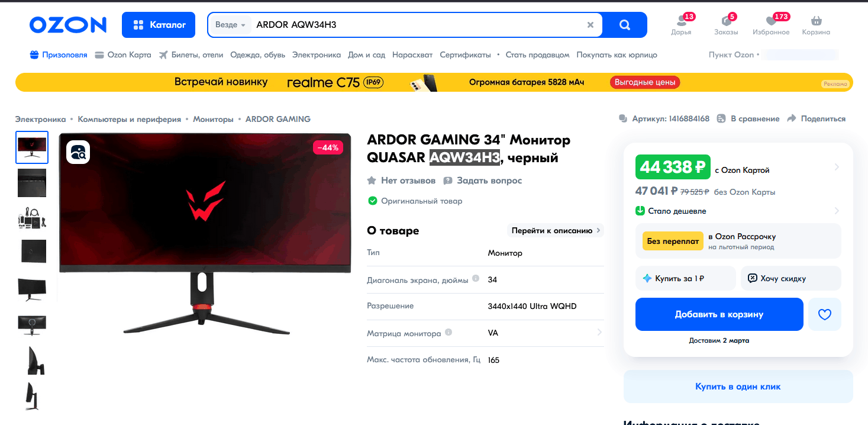
Task: Click the 3440x1440 Ultra WQHD value
Action: (x=532, y=306)
